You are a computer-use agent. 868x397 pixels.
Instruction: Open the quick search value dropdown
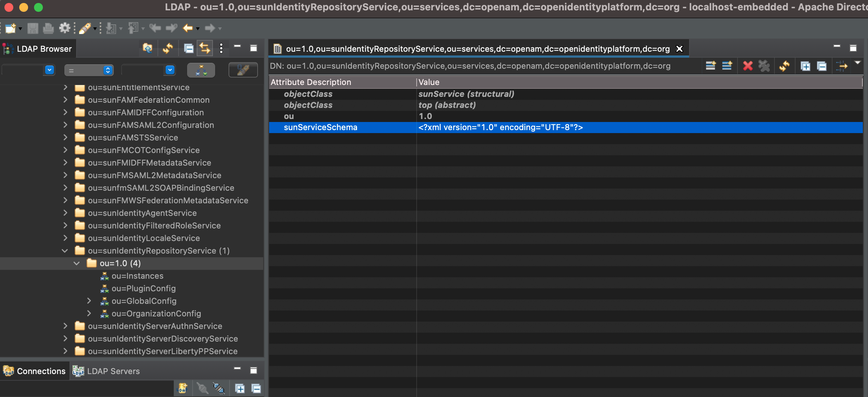[x=170, y=70]
